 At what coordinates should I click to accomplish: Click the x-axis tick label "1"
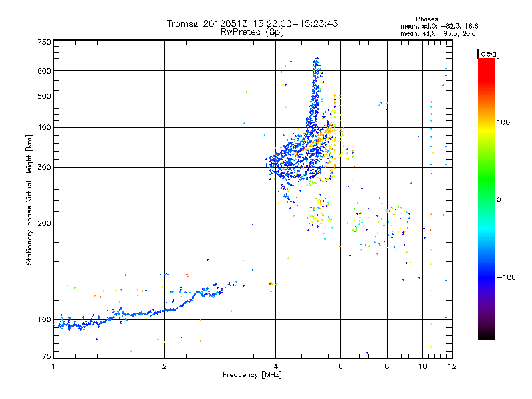53,366
